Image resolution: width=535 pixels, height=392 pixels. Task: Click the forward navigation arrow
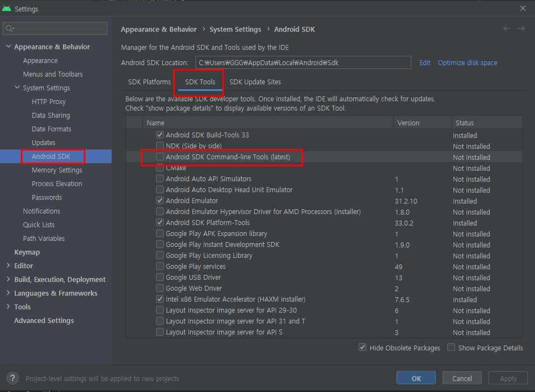[x=521, y=28]
